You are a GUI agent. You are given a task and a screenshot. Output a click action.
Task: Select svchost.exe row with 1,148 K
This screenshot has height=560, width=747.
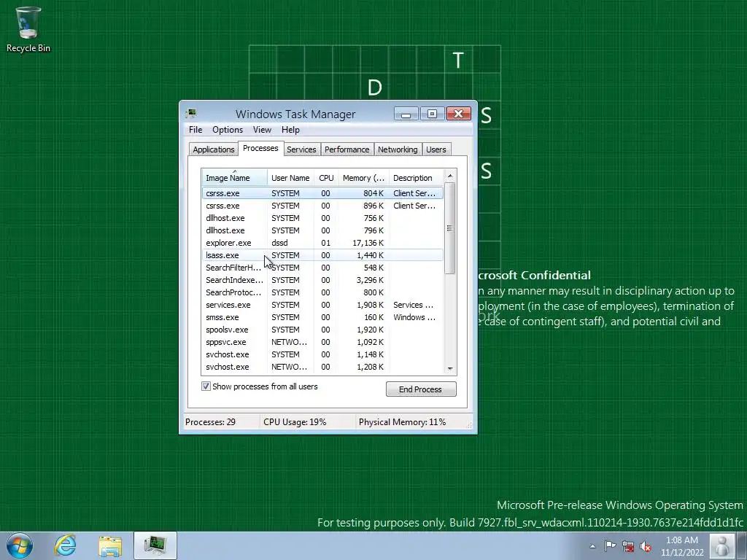pyautogui.click(x=322, y=354)
